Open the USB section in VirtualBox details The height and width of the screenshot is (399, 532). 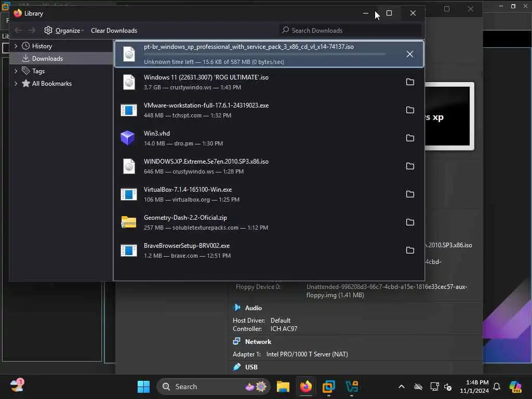coord(251,367)
